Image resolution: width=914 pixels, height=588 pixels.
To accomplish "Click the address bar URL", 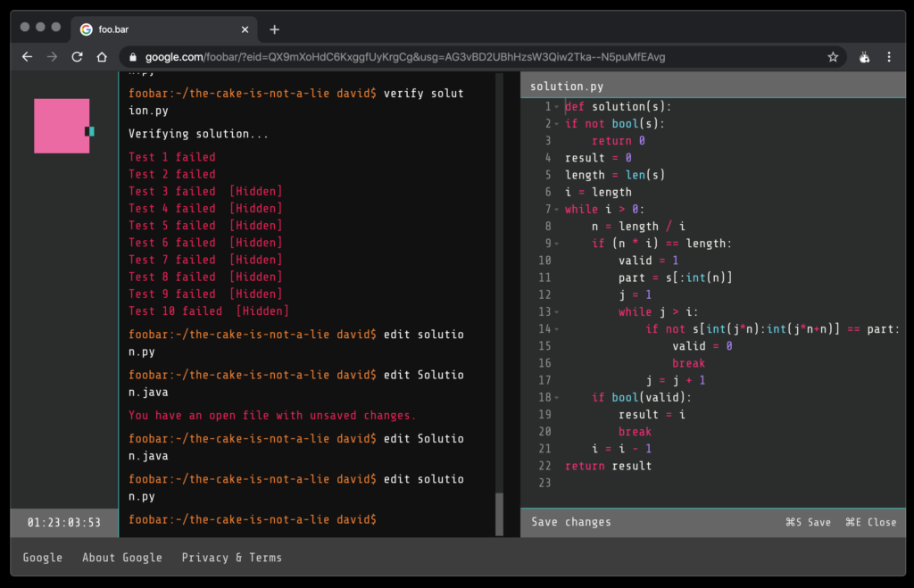I will click(405, 57).
